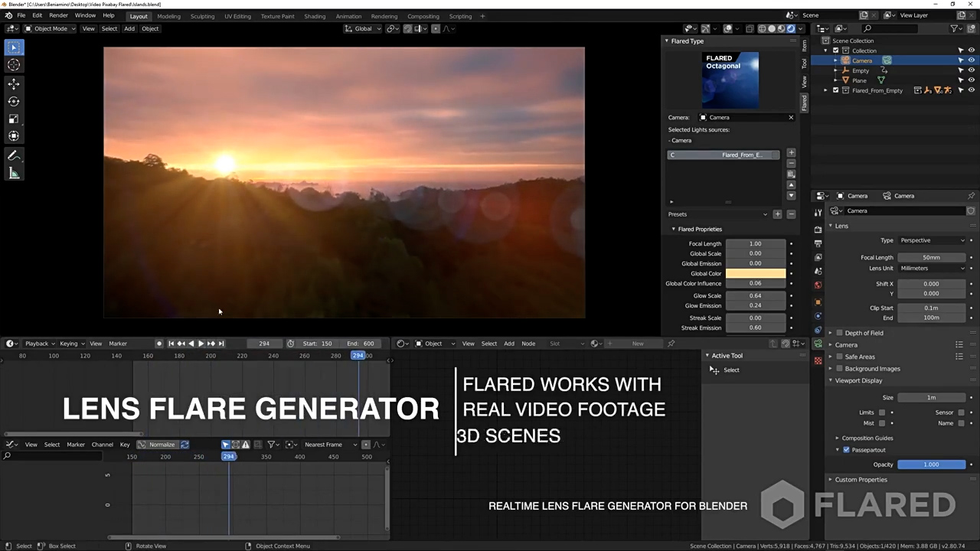The width and height of the screenshot is (980, 551).
Task: Hide the Plane object in outliner
Action: (971, 80)
